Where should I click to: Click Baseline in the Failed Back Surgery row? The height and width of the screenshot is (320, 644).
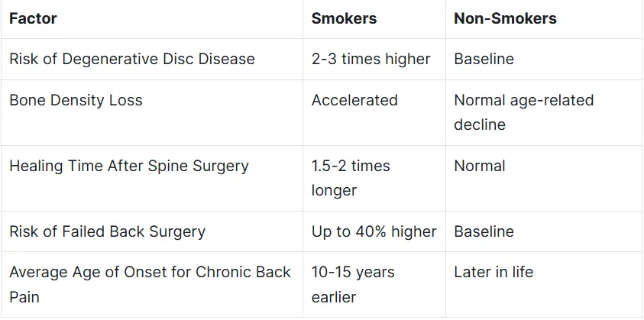484,231
